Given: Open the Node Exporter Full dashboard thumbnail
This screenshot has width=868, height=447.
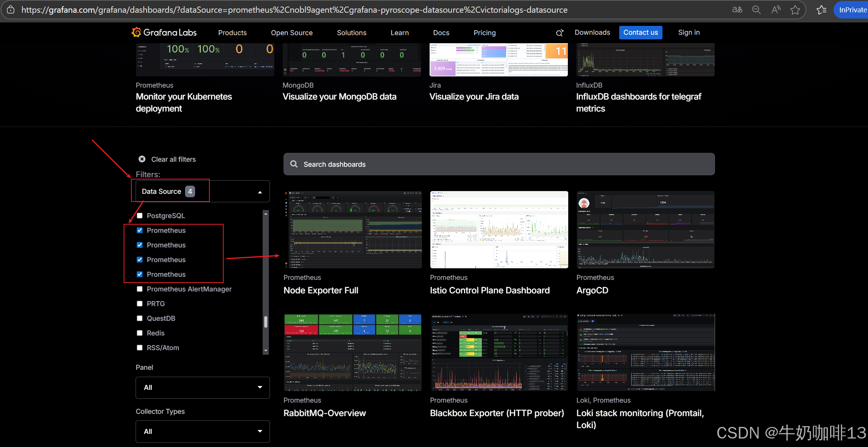Looking at the screenshot, I should (x=352, y=230).
